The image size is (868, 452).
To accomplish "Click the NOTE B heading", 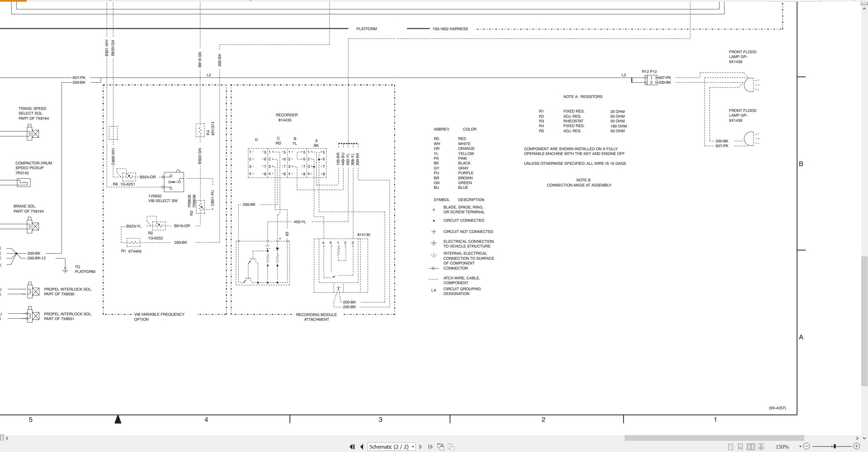I will tap(583, 180).
